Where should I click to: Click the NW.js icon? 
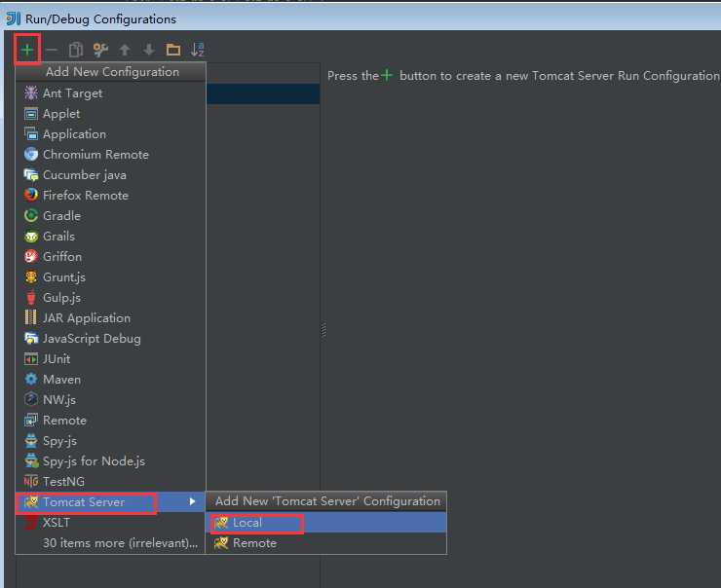tap(31, 399)
